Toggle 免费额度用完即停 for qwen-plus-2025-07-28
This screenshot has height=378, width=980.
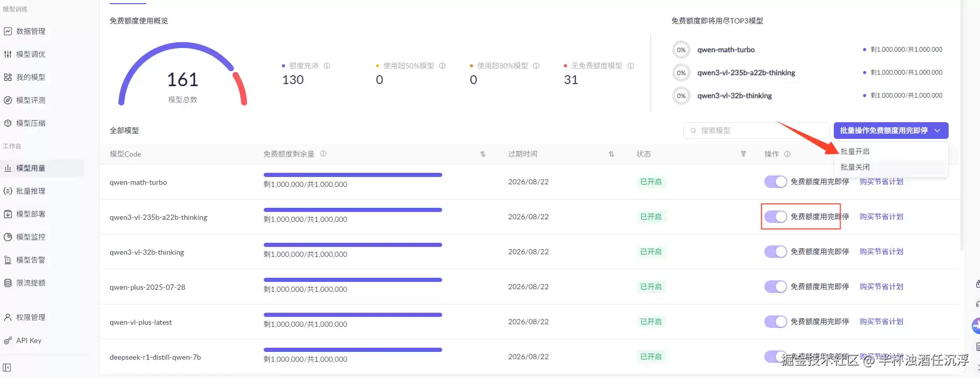point(775,287)
